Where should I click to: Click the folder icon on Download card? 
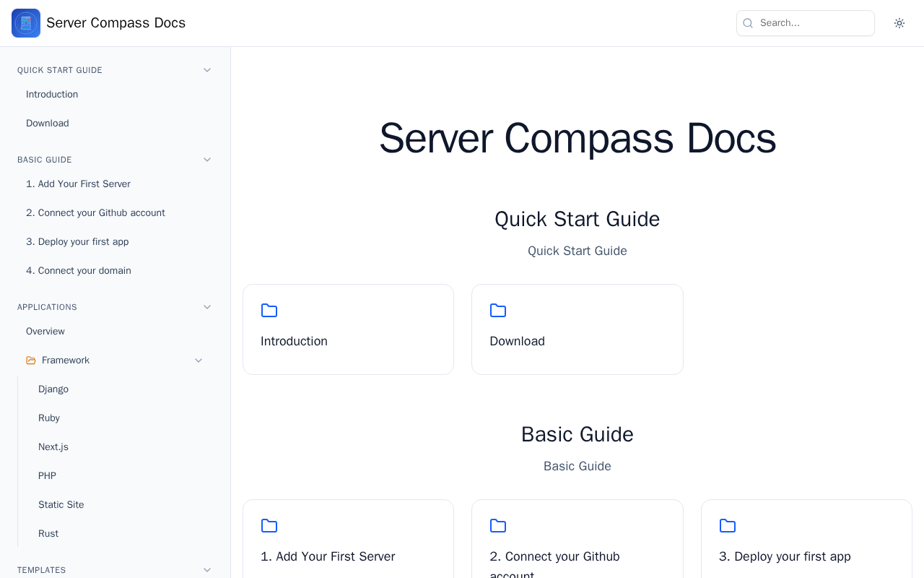coord(498,311)
